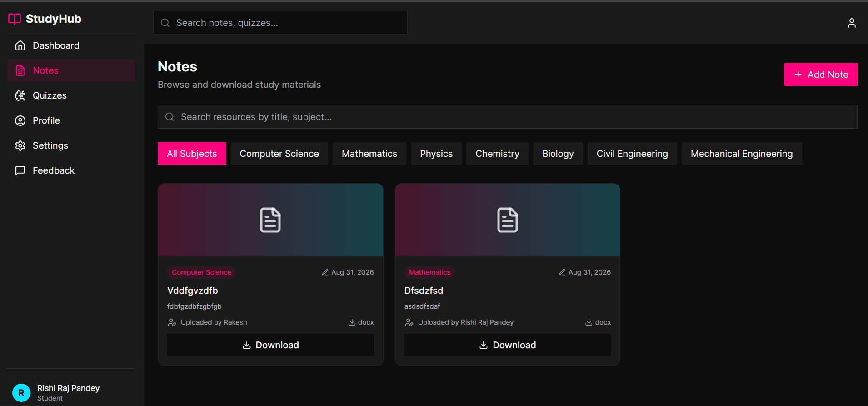The width and height of the screenshot is (868, 406).
Task: Click the Dfsdzfsd note title
Action: pyautogui.click(x=424, y=291)
